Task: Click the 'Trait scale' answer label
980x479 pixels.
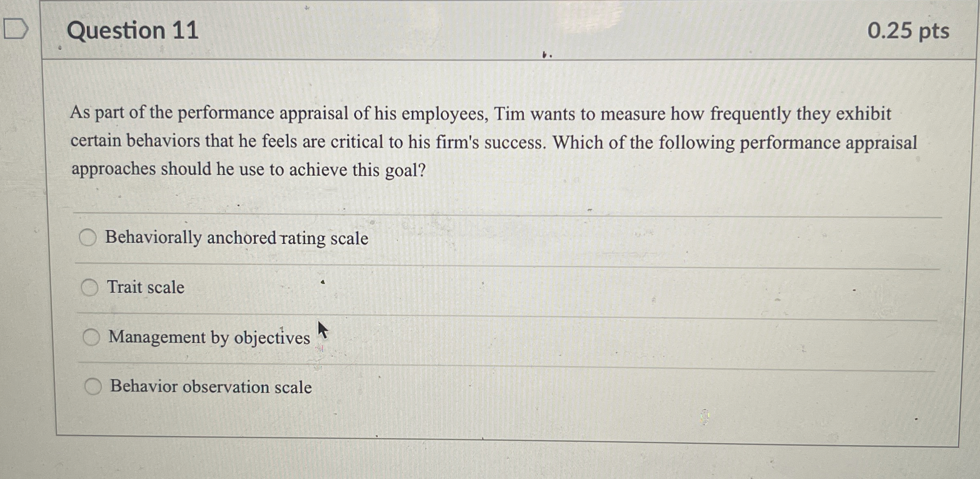Action: point(145,288)
